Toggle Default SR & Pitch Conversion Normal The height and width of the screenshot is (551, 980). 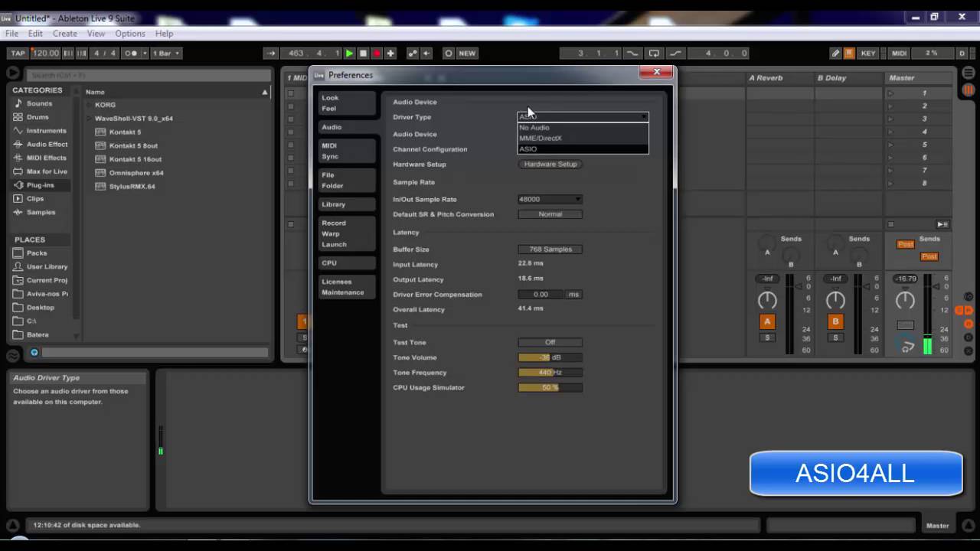[x=550, y=214]
